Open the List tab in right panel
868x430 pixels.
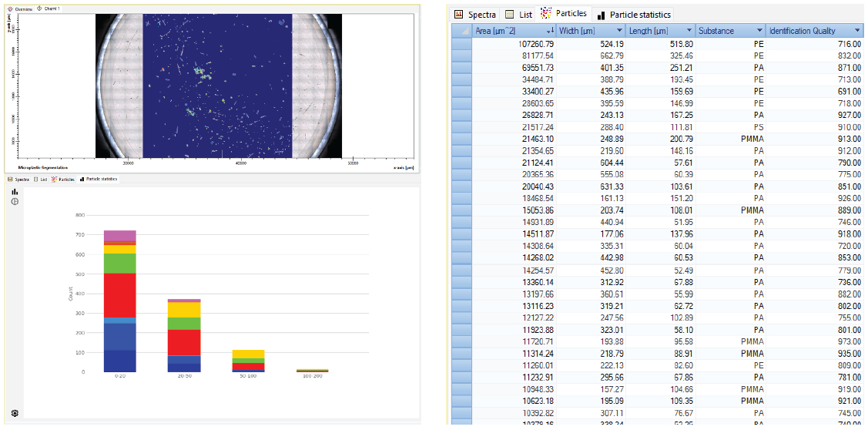pos(518,15)
